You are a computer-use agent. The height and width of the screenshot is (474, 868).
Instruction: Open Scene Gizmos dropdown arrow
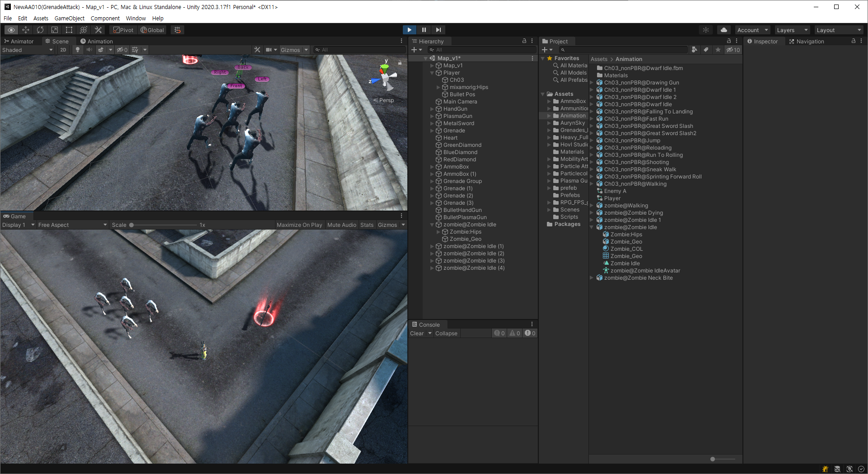[x=306, y=50]
